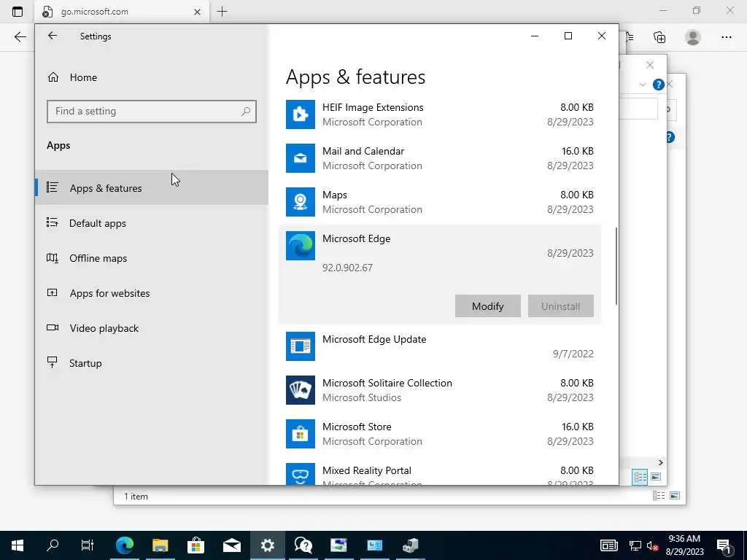This screenshot has width=747, height=560.
Task: Click the Mail and Calendar app icon
Action: click(x=300, y=158)
